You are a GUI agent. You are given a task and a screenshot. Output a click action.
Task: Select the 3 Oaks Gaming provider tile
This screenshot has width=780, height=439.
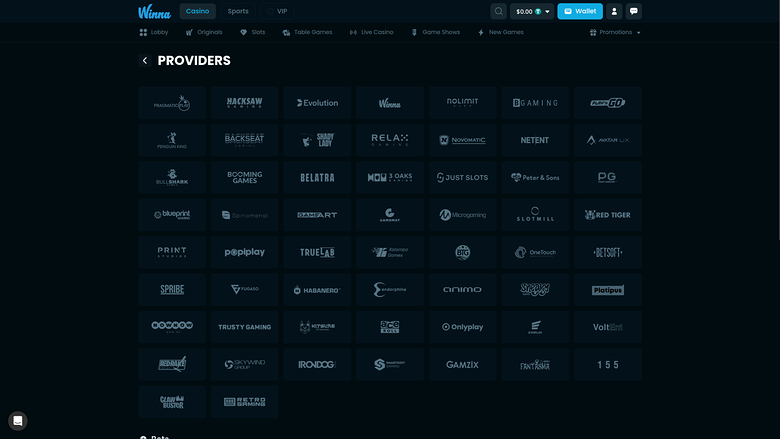tap(390, 177)
